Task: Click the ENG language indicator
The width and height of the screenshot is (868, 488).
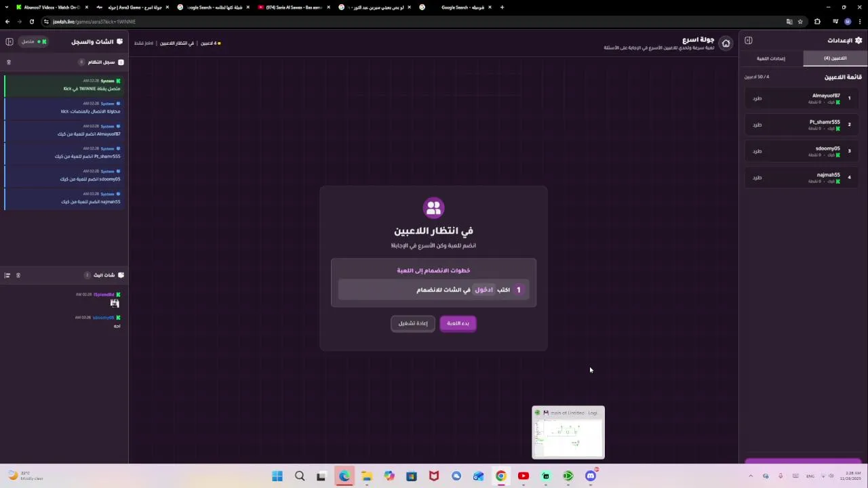Action: [x=810, y=476]
